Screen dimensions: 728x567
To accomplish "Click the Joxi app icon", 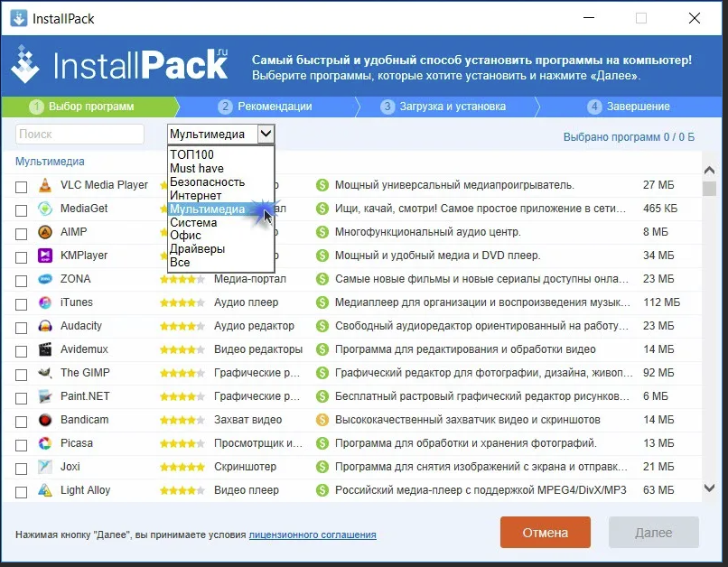I will [x=45, y=467].
